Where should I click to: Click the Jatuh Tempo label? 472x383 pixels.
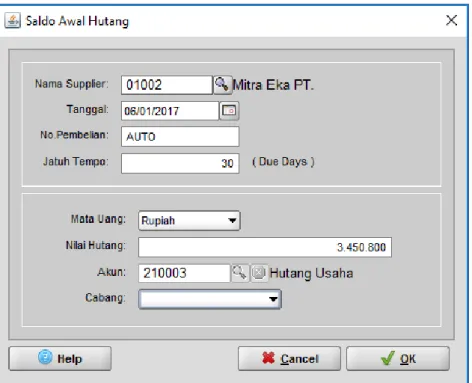76,162
